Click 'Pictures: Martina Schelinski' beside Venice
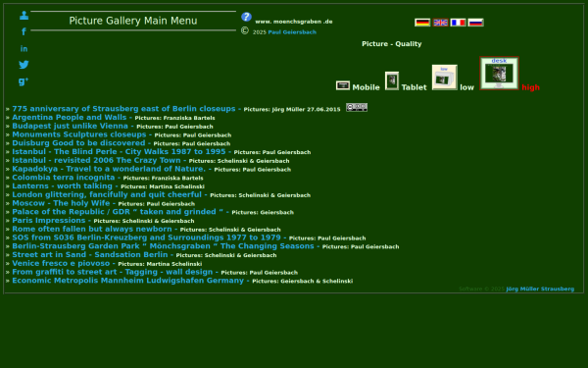The height and width of the screenshot is (368, 588). tap(160, 264)
